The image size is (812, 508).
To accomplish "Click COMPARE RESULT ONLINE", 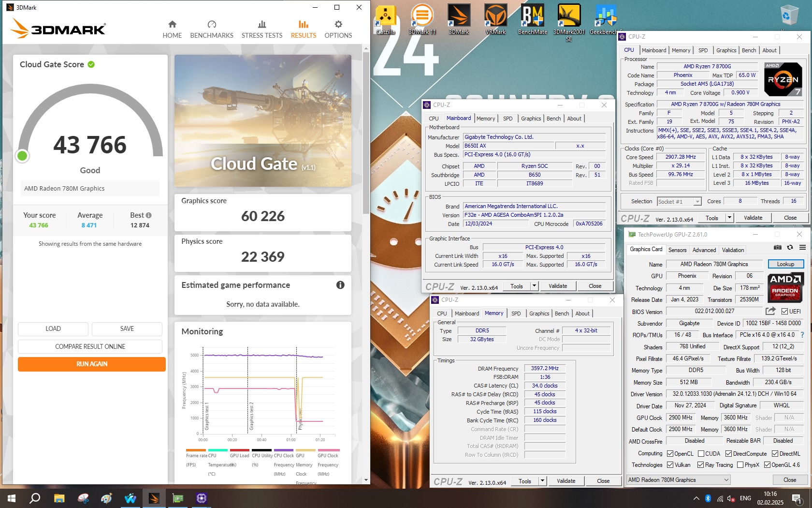I will [90, 346].
